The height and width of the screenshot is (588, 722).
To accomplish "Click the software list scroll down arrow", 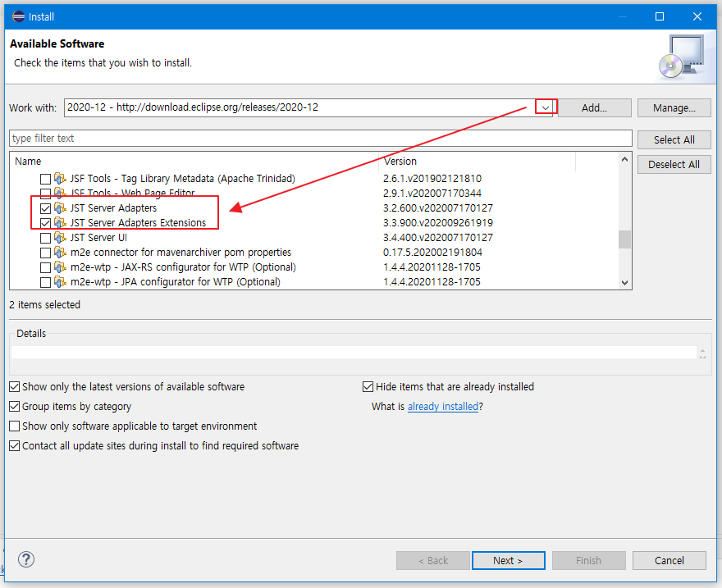I will (624, 282).
